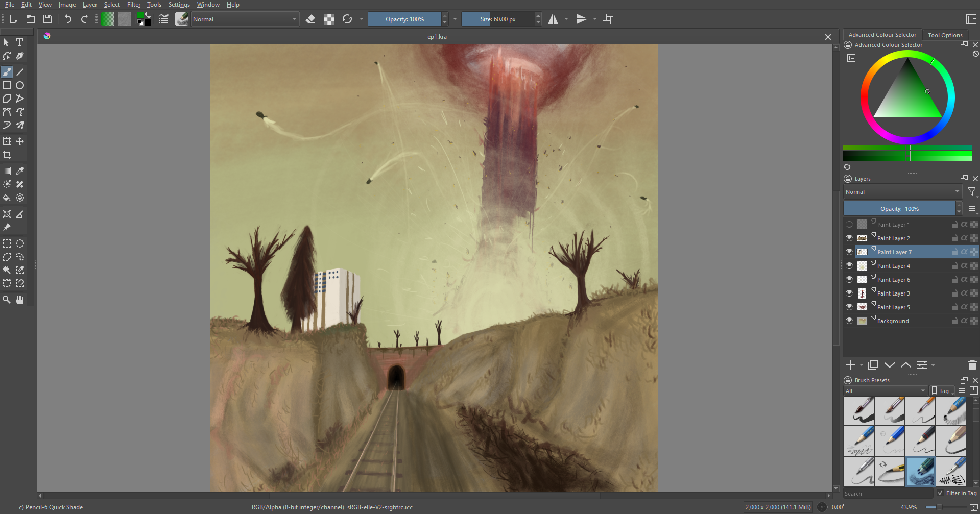Viewport: 980px width, 514px height.
Task: Open the toolbar blending mode dropdown
Action: pos(245,19)
